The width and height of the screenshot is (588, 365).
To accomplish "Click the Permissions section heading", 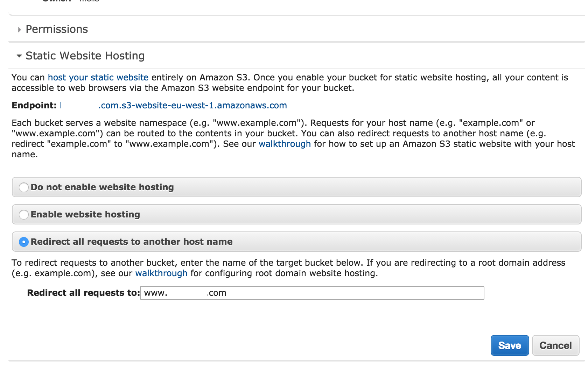I will [x=57, y=29].
